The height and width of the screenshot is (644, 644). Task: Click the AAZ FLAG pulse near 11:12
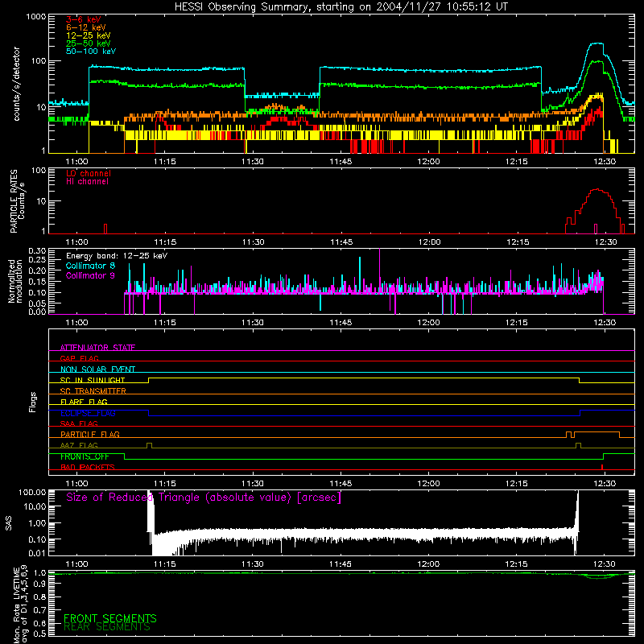[x=149, y=445]
